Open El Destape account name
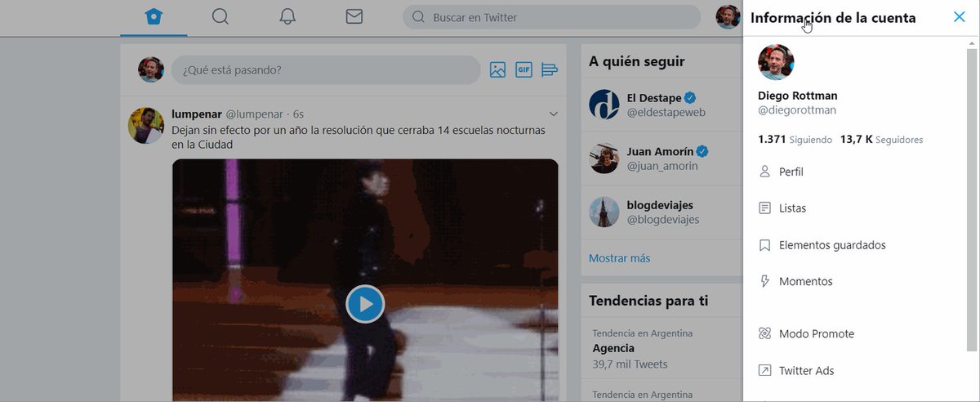Image resolution: width=980 pixels, height=402 pixels. (654, 97)
